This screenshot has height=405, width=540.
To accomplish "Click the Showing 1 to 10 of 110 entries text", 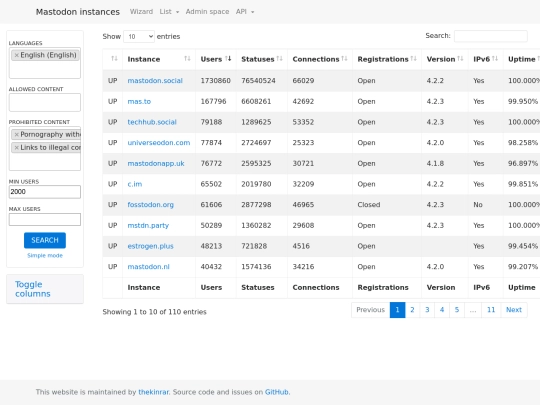I will (x=155, y=312).
